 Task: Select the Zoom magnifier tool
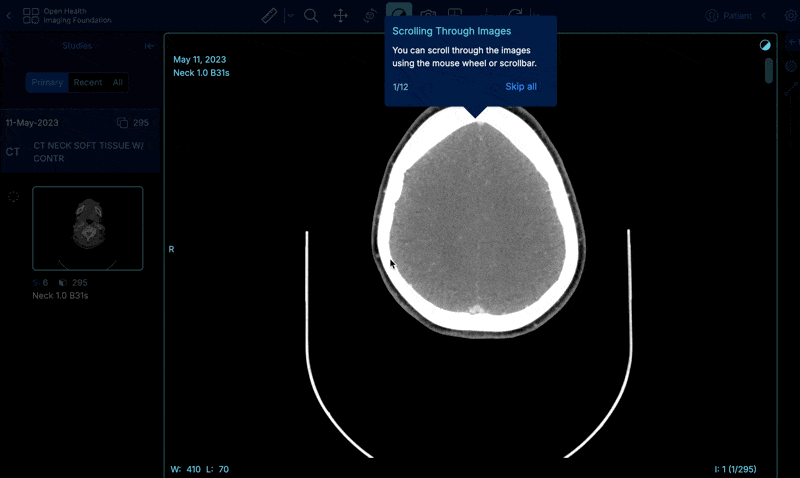(311, 16)
